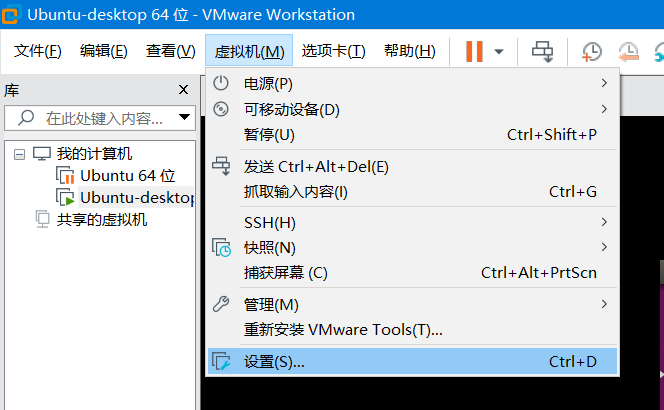The image size is (664, 410).
Task: Open the 帮助(H) menu
Action: click(x=409, y=51)
